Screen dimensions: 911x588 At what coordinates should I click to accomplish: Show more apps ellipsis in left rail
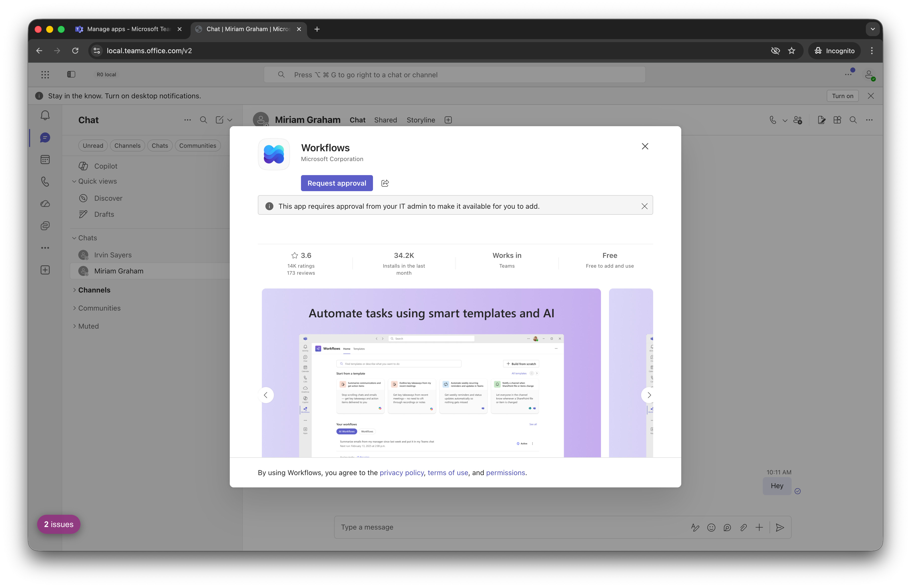click(x=45, y=248)
